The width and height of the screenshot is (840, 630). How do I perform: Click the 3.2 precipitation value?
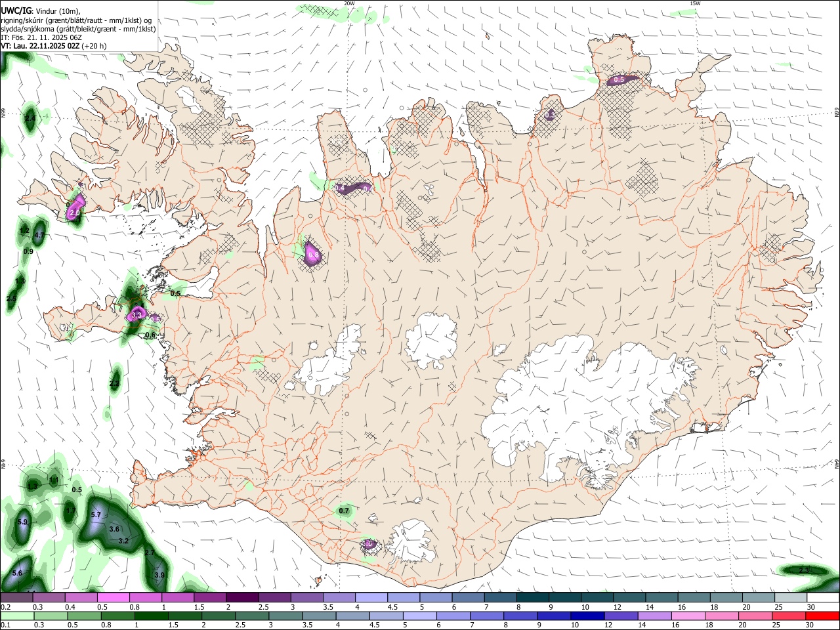123,541
